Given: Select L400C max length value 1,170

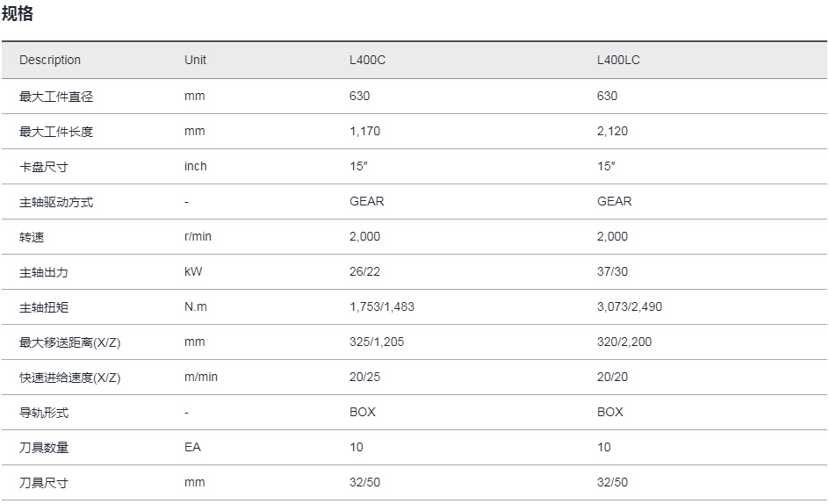Looking at the screenshot, I should tap(364, 131).
